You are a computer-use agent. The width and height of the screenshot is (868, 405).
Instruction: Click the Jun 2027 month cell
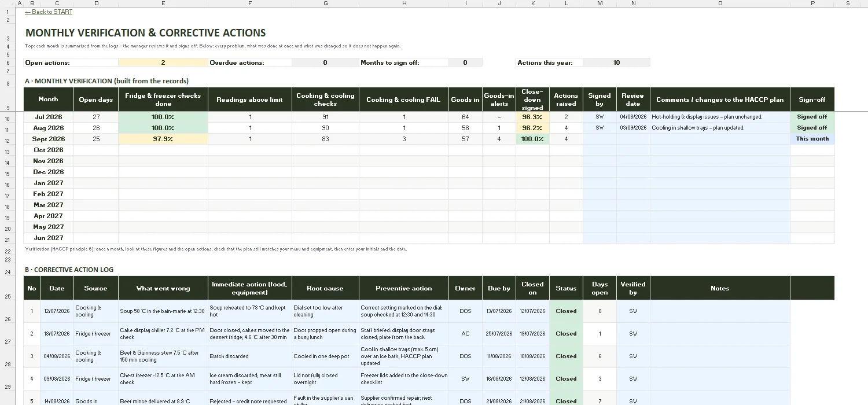tap(48, 238)
